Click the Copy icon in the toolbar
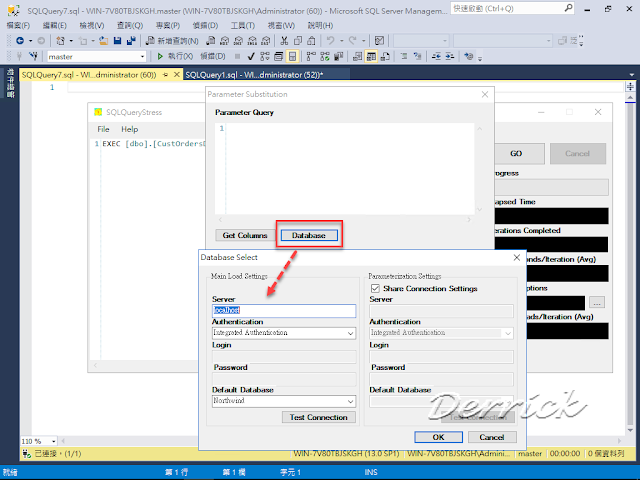 coord(298,40)
